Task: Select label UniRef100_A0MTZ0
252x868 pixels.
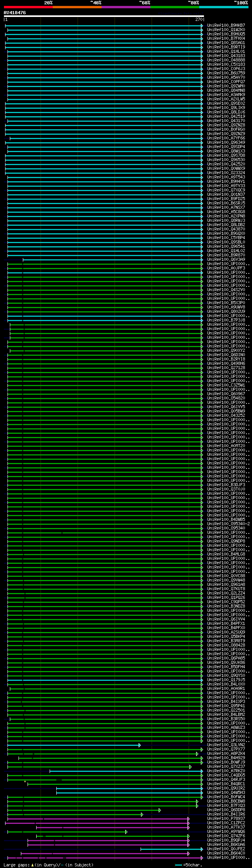Action: (x=226, y=446)
